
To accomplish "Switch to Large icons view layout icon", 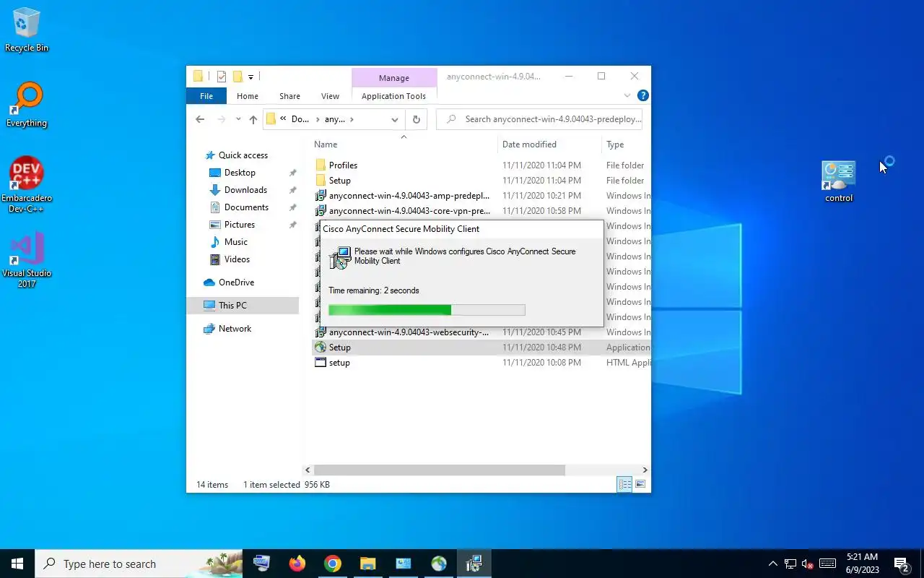I will click(x=640, y=485).
